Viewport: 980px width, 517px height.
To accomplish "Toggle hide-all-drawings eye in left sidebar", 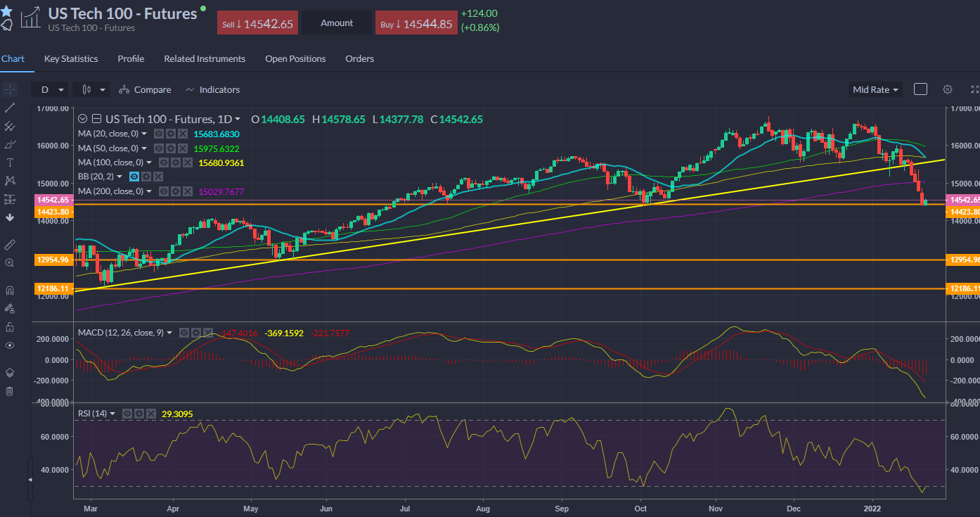I will tap(10, 345).
